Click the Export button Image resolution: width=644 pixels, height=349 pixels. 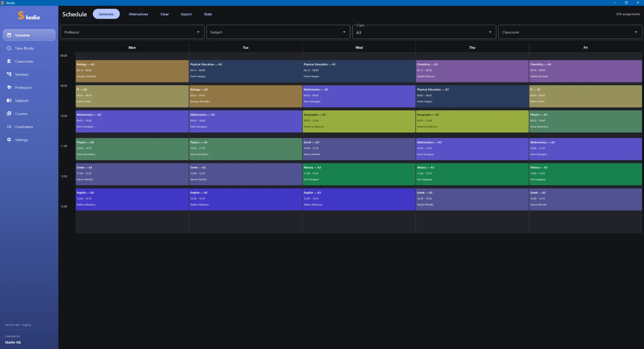186,14
